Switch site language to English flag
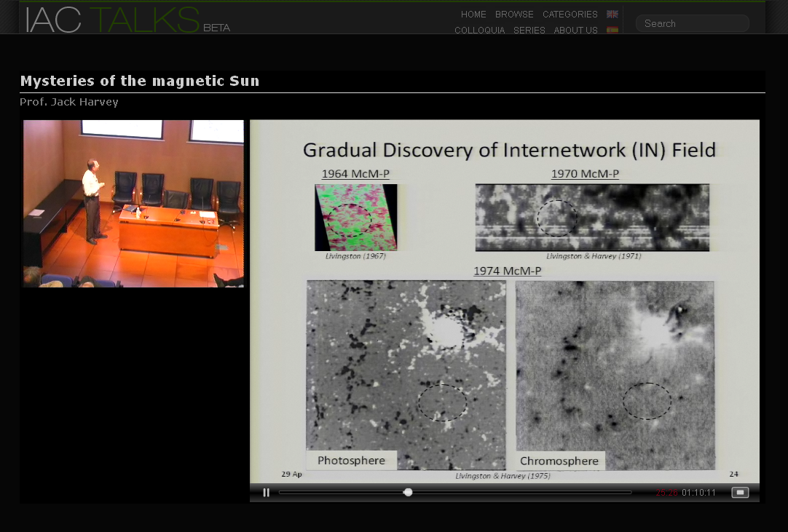Image resolution: width=788 pixels, height=532 pixels. click(612, 14)
